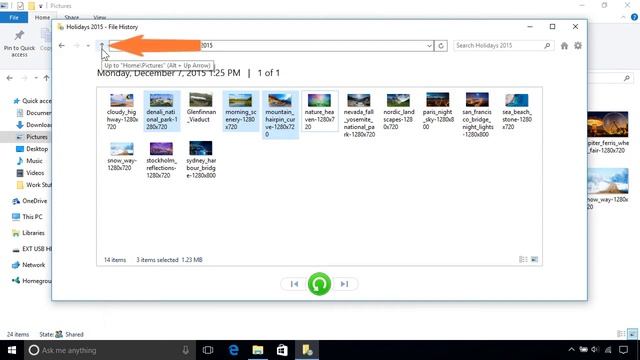Open Task View on taskbar
Image resolution: width=640 pixels, height=360 pixels.
[x=208, y=350]
